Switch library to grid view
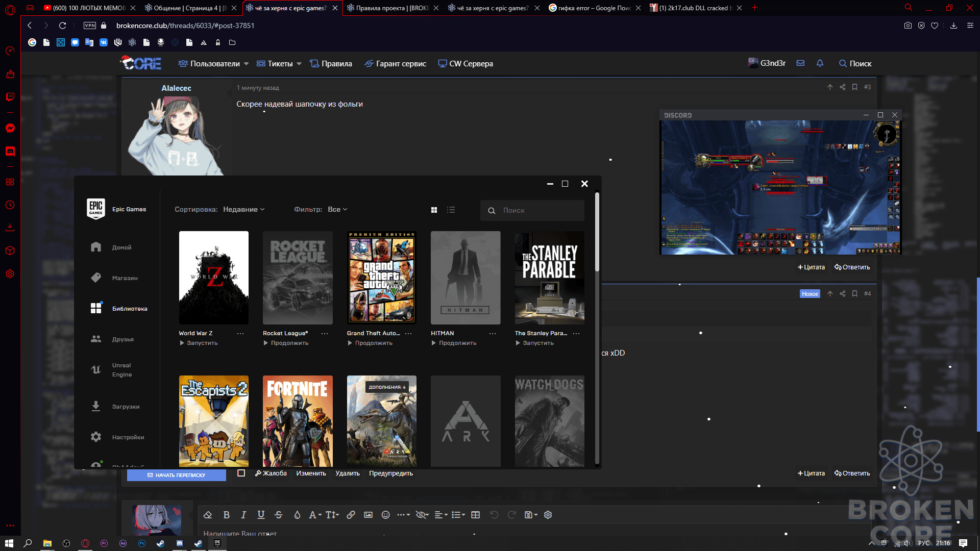The image size is (980, 551). coord(434,210)
